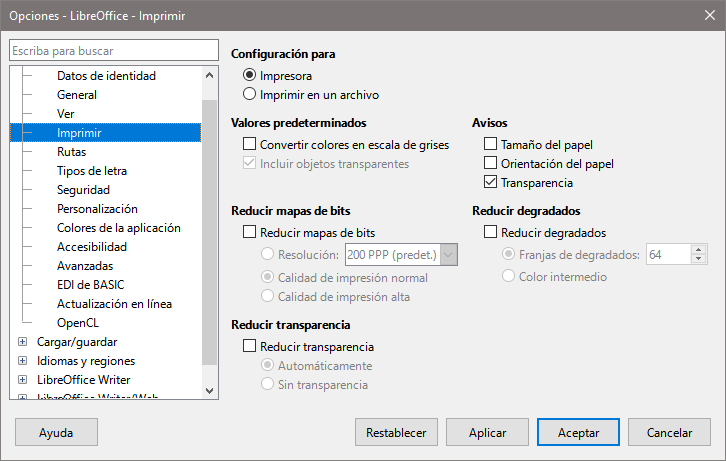The height and width of the screenshot is (461, 726).
Task: Open Colores de la aplicación page
Action: coord(119,228)
